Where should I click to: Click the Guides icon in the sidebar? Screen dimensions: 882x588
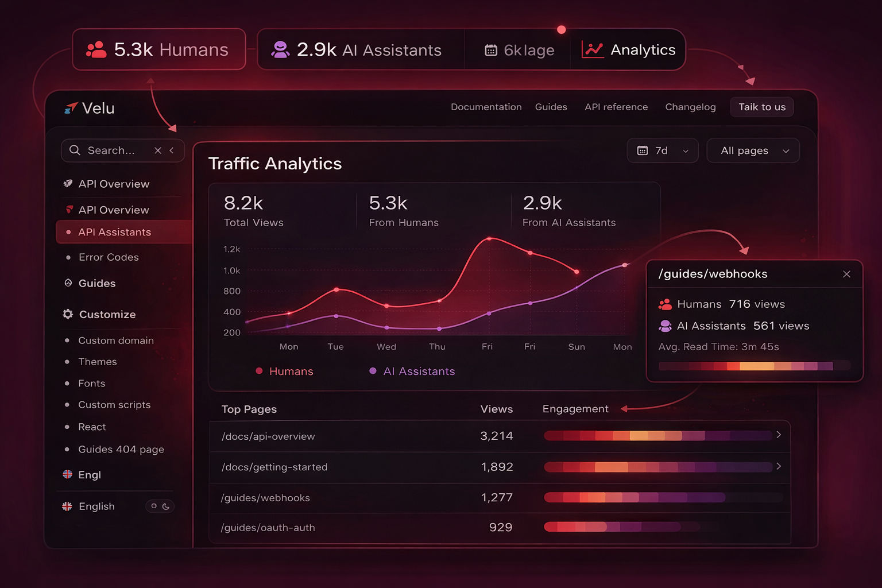coord(67,283)
